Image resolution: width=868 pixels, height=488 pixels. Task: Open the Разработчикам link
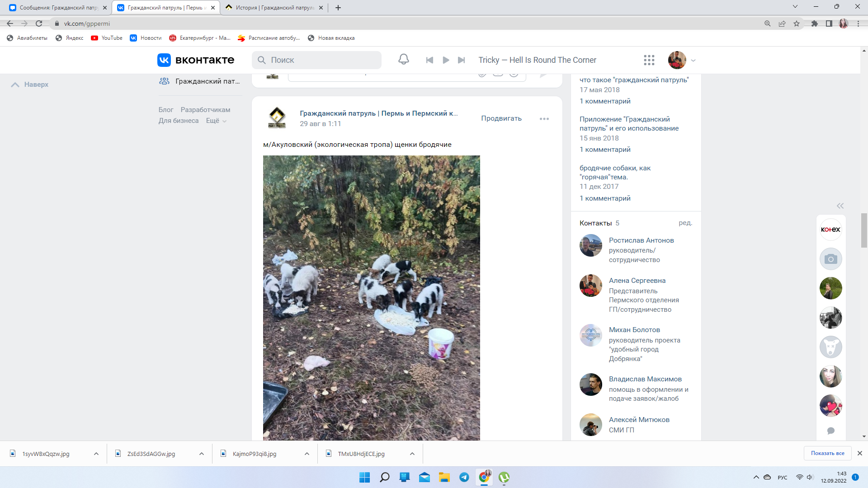[205, 110]
